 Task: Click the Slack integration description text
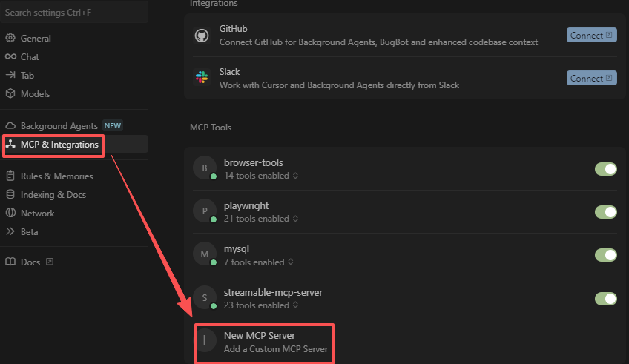[x=339, y=85]
